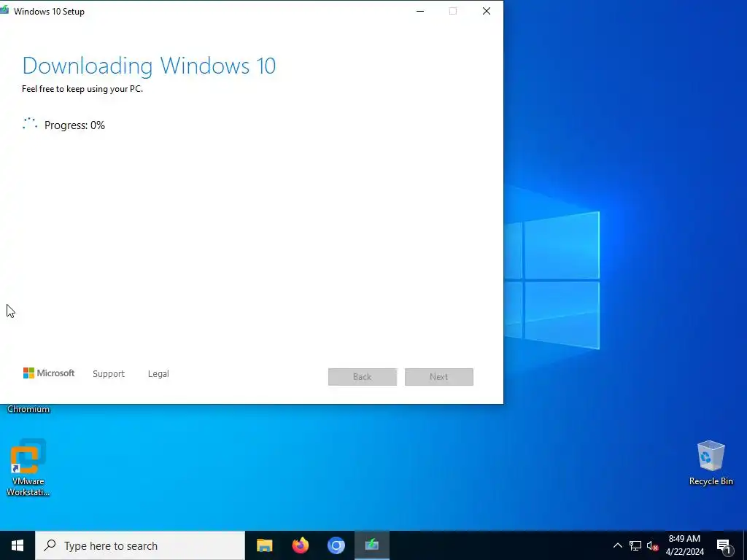Image resolution: width=747 pixels, height=560 pixels.
Task: Click the Feel free to keep using text
Action: click(x=82, y=89)
